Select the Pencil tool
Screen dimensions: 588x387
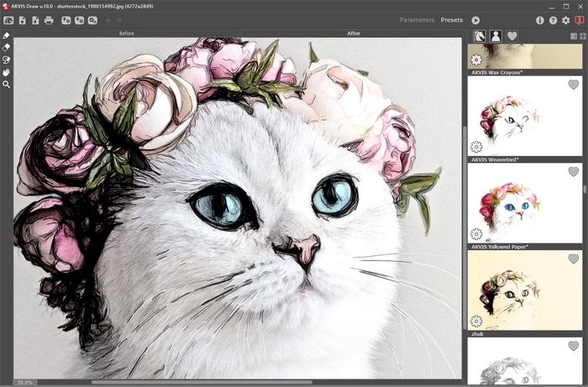[x=6, y=35]
